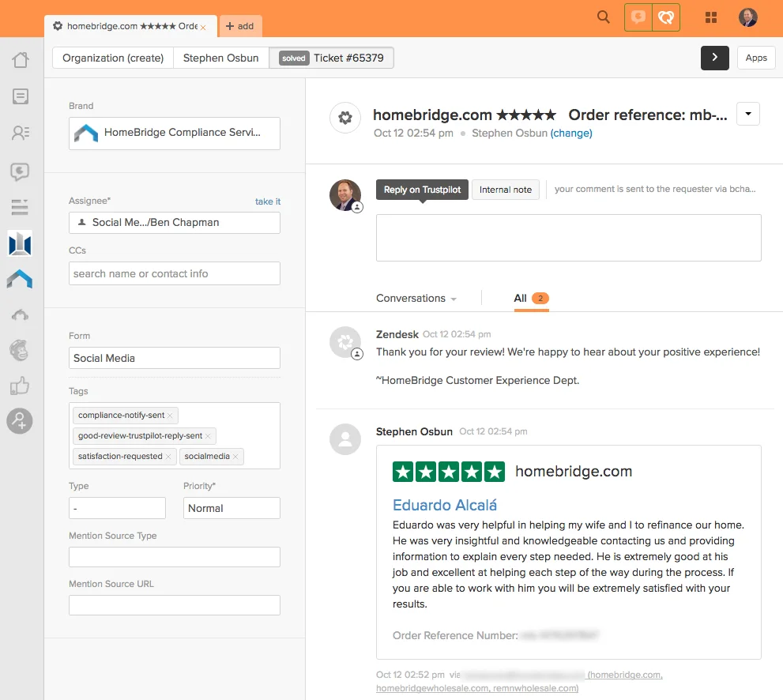The width and height of the screenshot is (783, 700).
Task: Click the Mention Source Type field
Action: point(175,557)
